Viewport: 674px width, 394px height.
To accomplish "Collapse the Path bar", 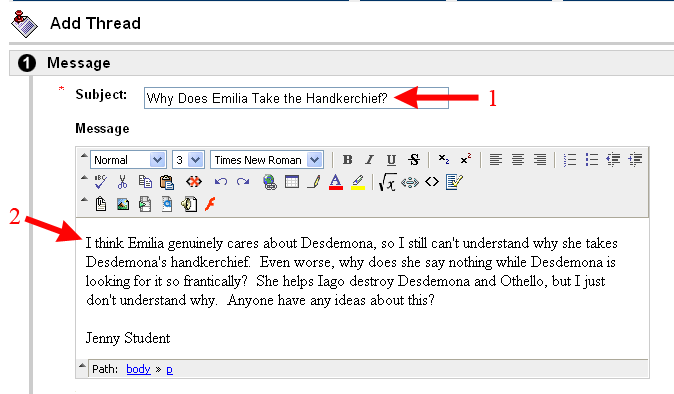I will point(83,366).
